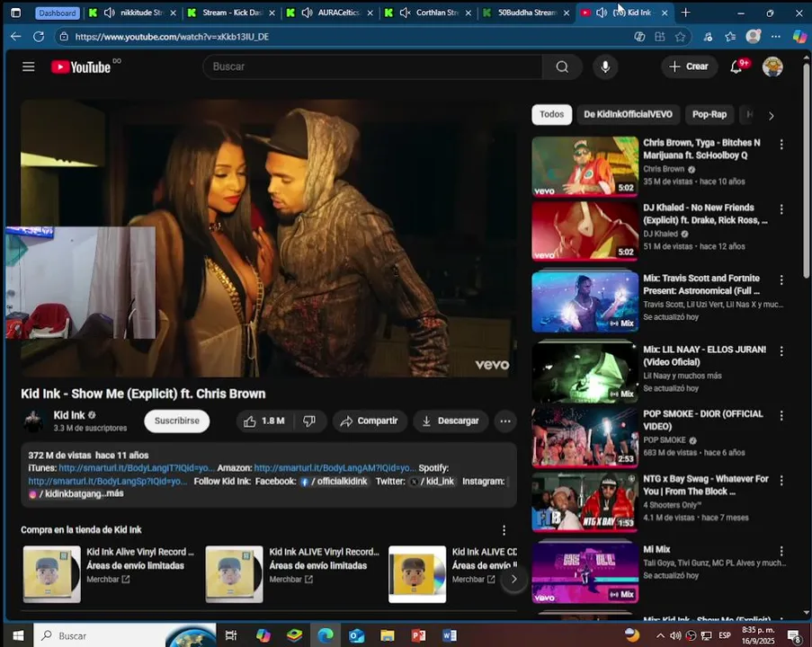
Task: Open Copilot in the Edge sidebar
Action: tap(799, 37)
